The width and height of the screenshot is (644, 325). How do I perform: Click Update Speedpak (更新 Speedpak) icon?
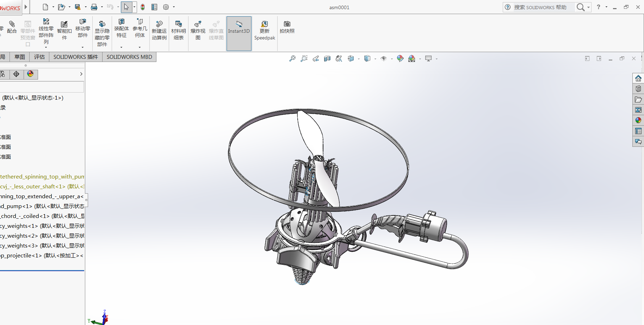265,30
